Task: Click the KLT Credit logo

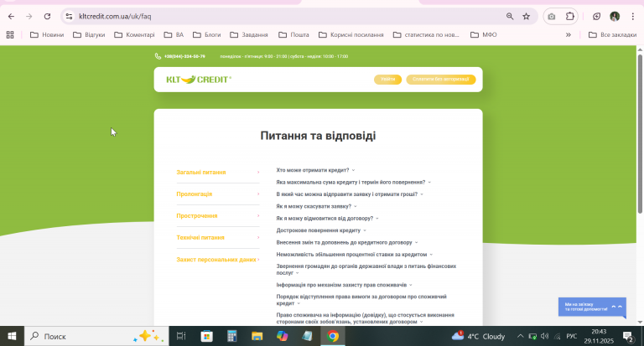Action: coord(199,80)
